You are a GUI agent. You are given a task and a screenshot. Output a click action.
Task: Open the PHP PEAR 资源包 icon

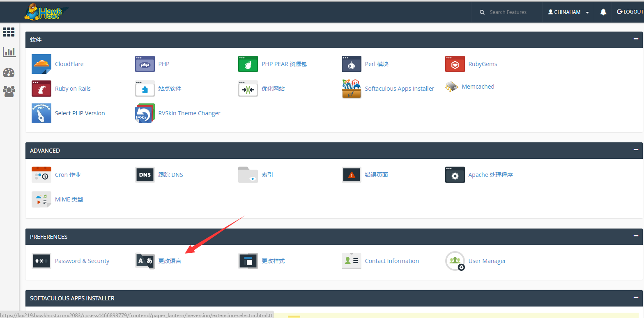[x=248, y=64]
